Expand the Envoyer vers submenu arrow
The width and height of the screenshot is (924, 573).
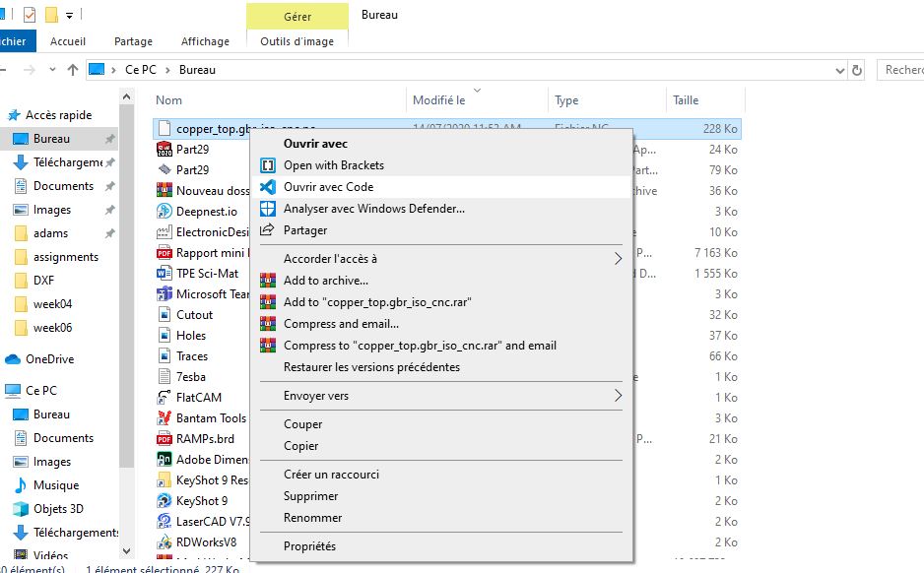[618, 396]
